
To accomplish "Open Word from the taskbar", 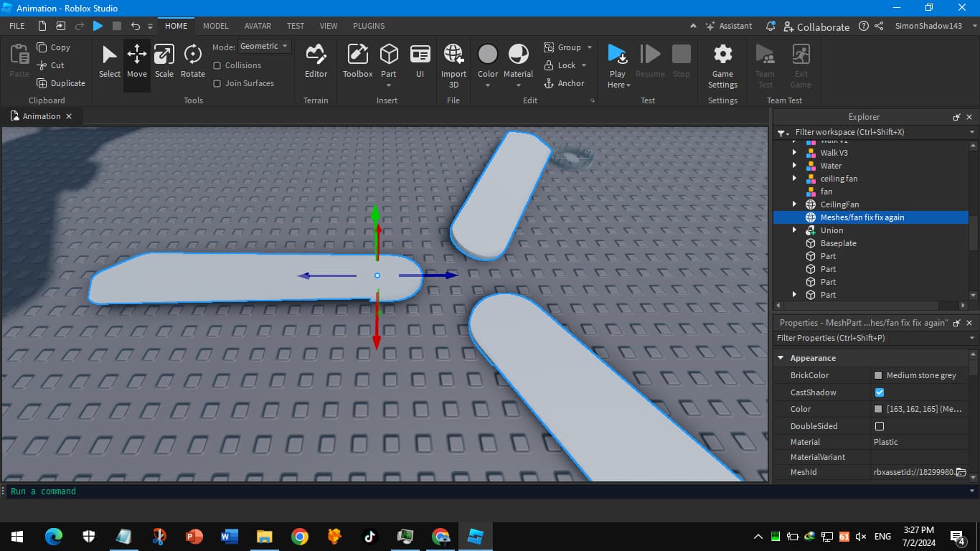I will pos(230,536).
